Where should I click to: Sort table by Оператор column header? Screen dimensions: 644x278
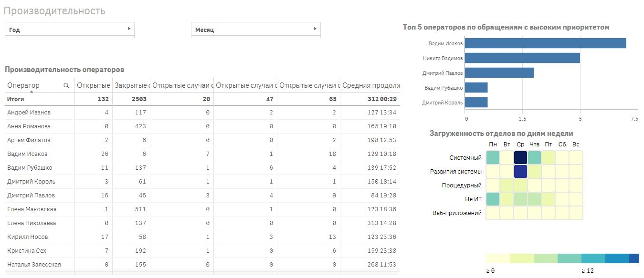click(24, 85)
